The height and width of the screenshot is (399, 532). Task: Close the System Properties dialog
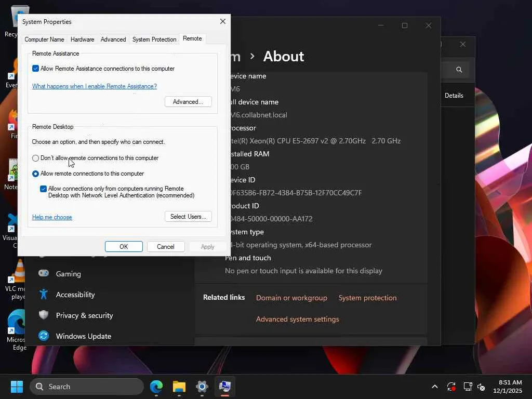point(222,21)
